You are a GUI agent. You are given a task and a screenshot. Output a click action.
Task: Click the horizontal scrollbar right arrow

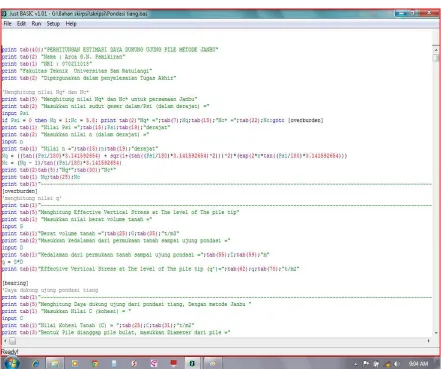[429, 341]
